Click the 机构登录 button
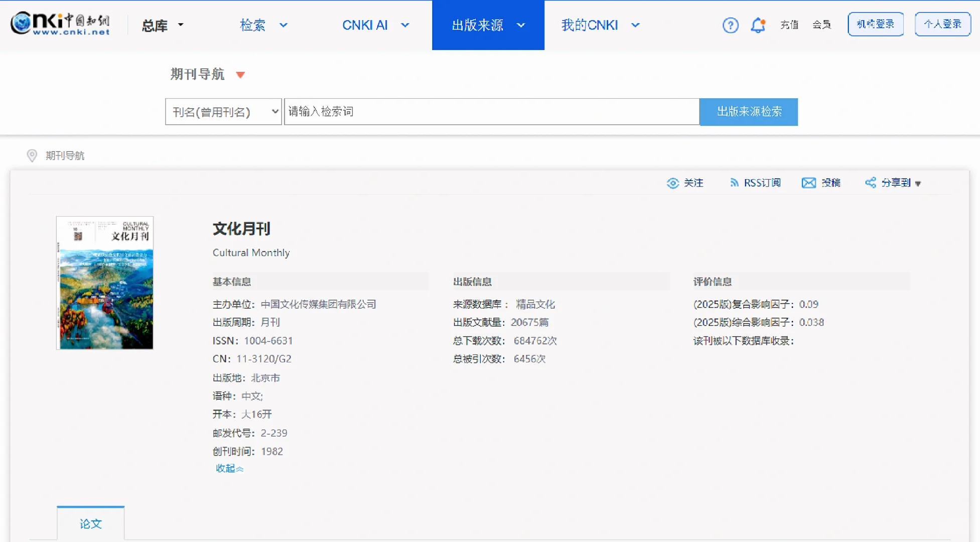 (875, 24)
